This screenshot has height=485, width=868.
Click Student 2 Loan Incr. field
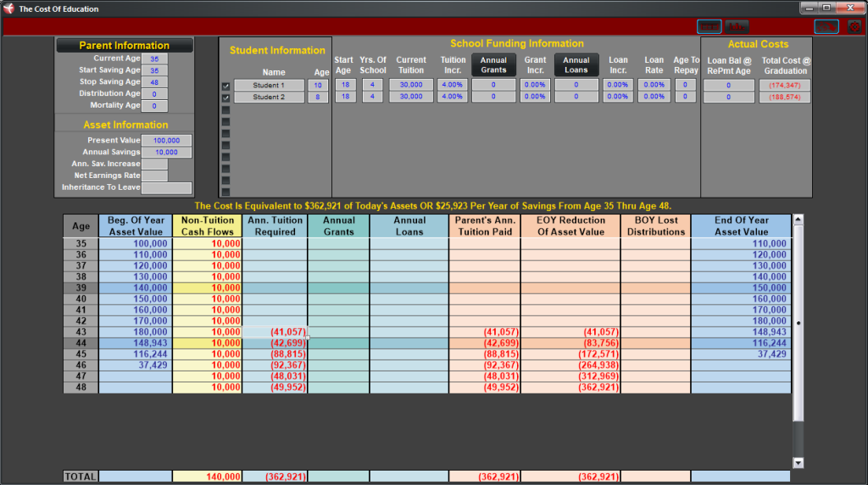pyautogui.click(x=617, y=97)
